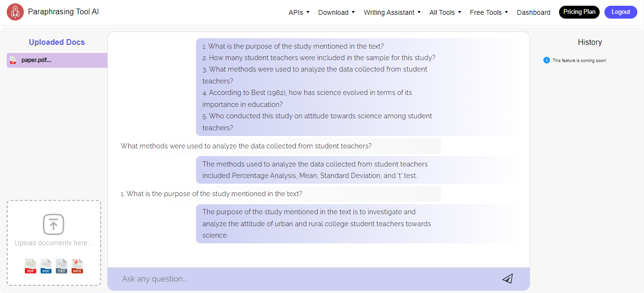Screen dimensions: 644x293
Task: Open the All Tools menu
Action: tap(445, 12)
